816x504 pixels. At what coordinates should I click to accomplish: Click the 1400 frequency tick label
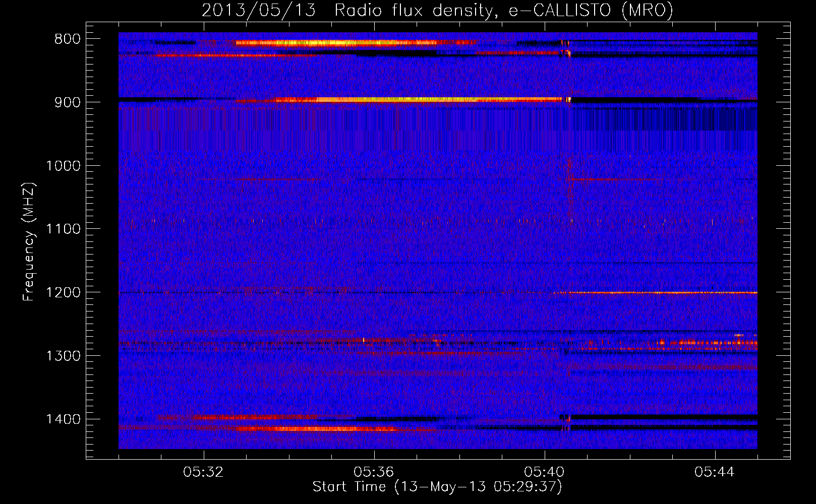click(x=63, y=419)
